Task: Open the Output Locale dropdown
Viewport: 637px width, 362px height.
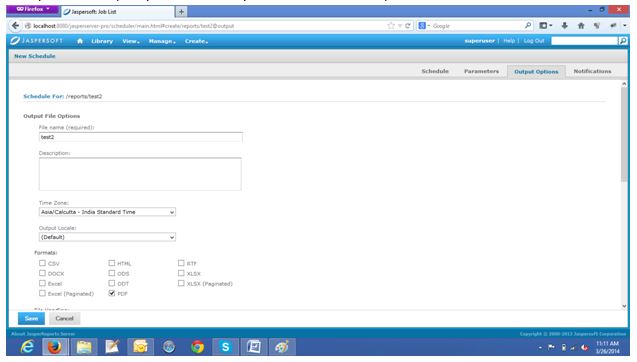Action: pyautogui.click(x=107, y=237)
